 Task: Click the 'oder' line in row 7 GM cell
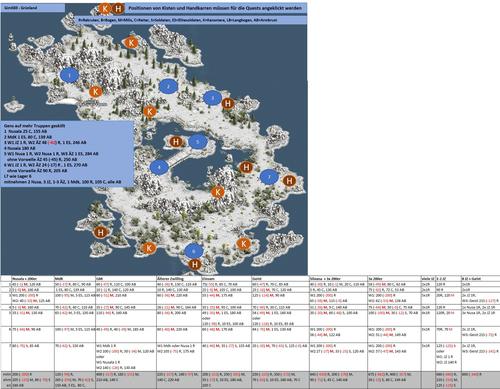[100, 357]
